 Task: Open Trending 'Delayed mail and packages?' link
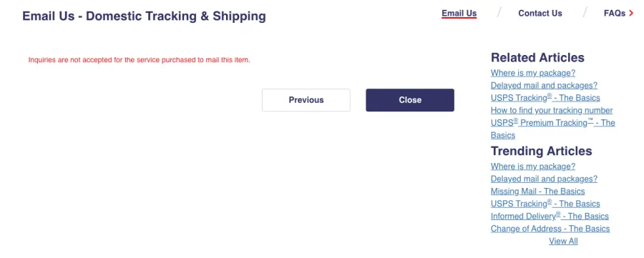tap(545, 179)
